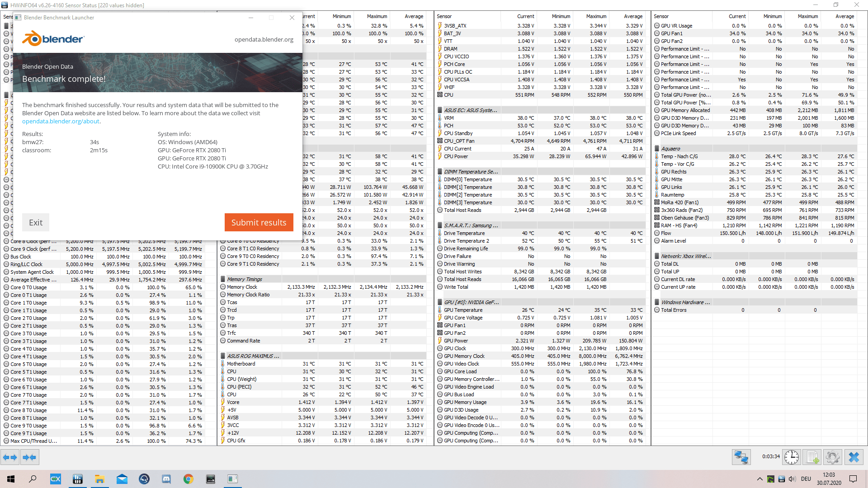This screenshot has height=488, width=868.
Task: Reset min/max values with the clock icon
Action: tap(792, 457)
